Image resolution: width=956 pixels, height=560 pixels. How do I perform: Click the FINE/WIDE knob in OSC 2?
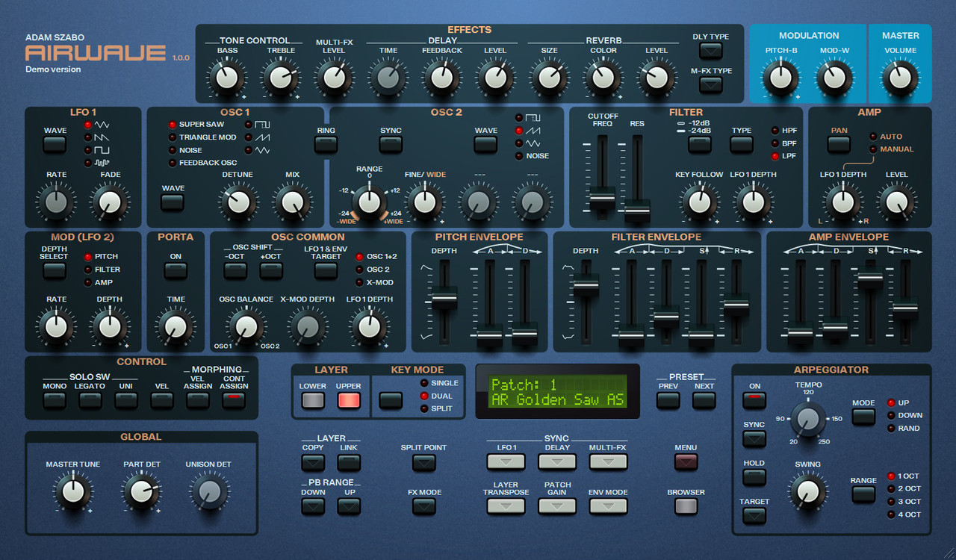pyautogui.click(x=424, y=202)
